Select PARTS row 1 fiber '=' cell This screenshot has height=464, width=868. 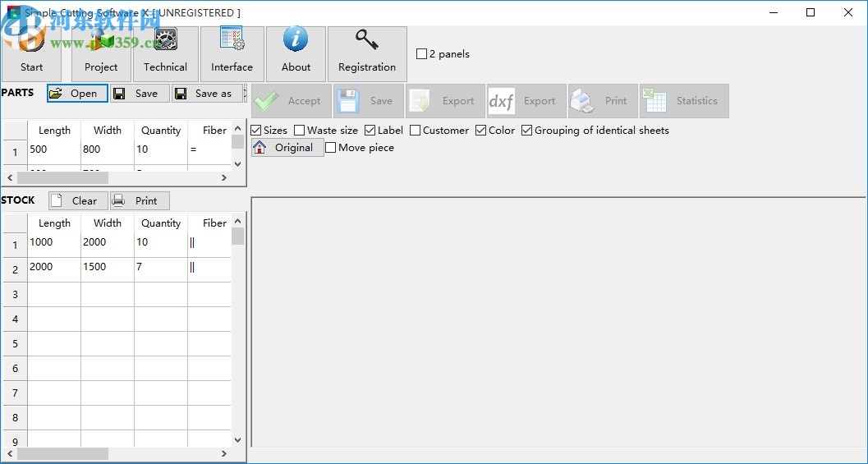pyautogui.click(x=209, y=152)
